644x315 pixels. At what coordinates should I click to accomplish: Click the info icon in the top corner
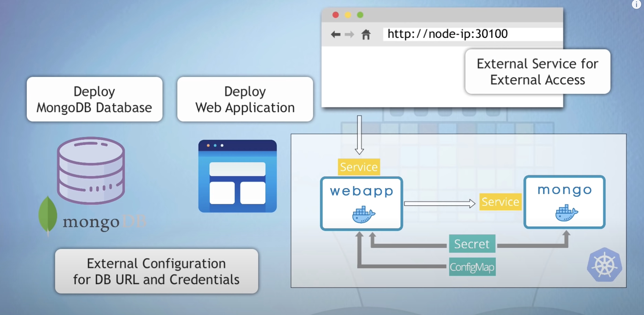(x=636, y=4)
